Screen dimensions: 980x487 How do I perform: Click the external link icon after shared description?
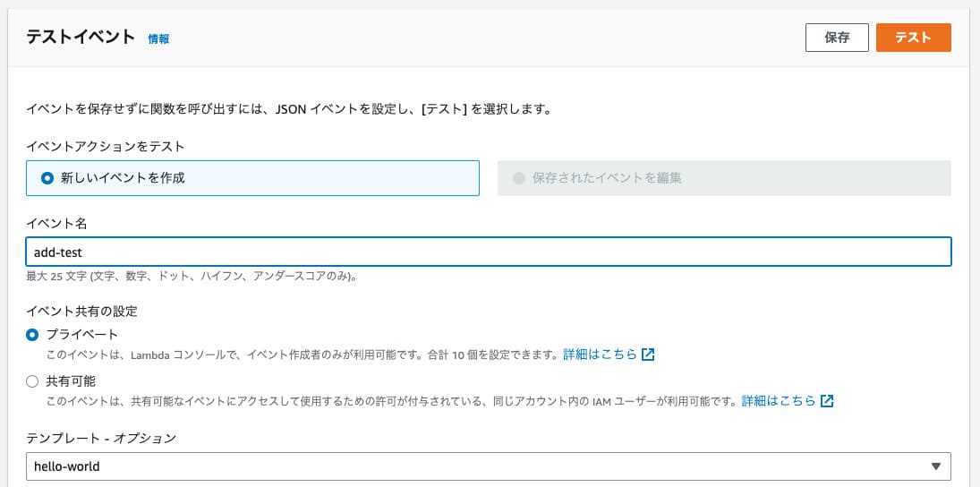coord(827,401)
